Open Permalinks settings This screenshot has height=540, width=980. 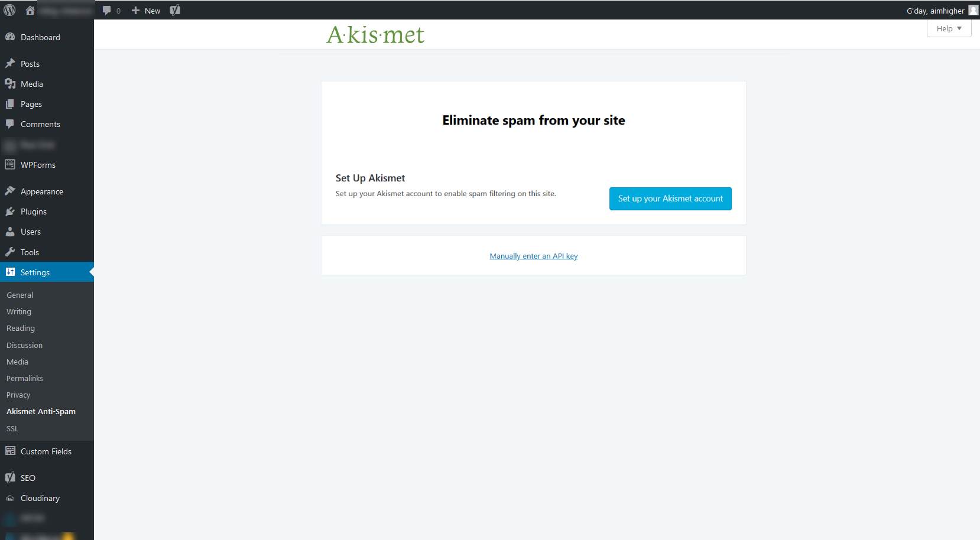click(25, 378)
